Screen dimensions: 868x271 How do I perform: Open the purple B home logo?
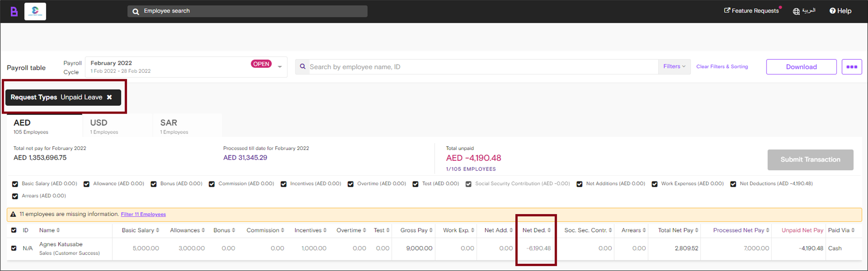(x=14, y=11)
